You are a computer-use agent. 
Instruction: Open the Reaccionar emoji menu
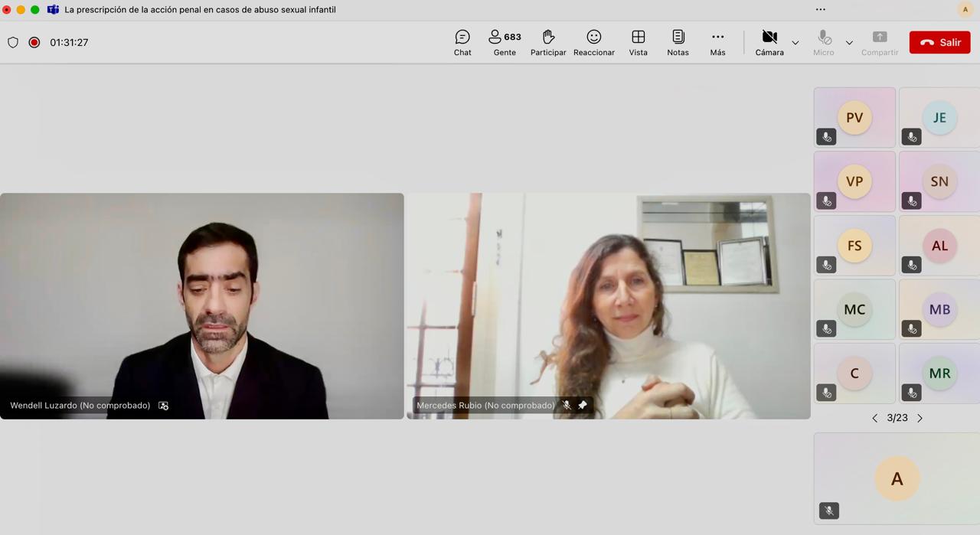(593, 43)
